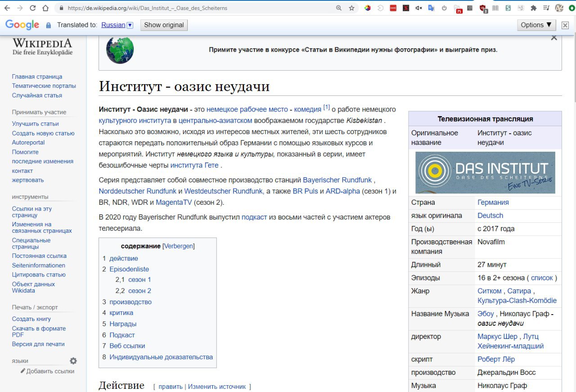This screenshot has width=576, height=392.
Task: Open the Norddeutscher Rundfunk link
Action: point(138,191)
